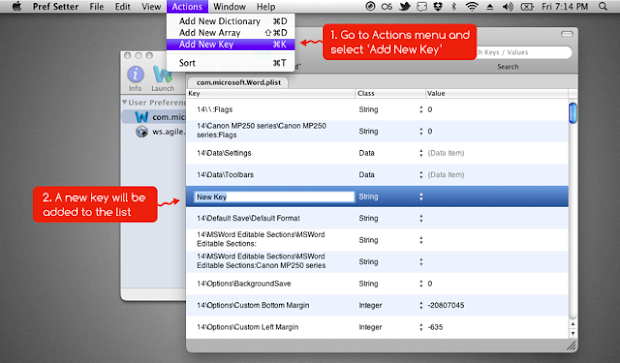Collapse the User Preferences disclosure triangle
620x363 pixels.
[x=125, y=102]
